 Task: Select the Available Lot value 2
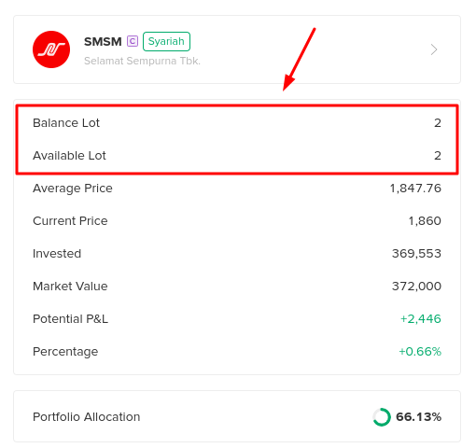(x=438, y=156)
